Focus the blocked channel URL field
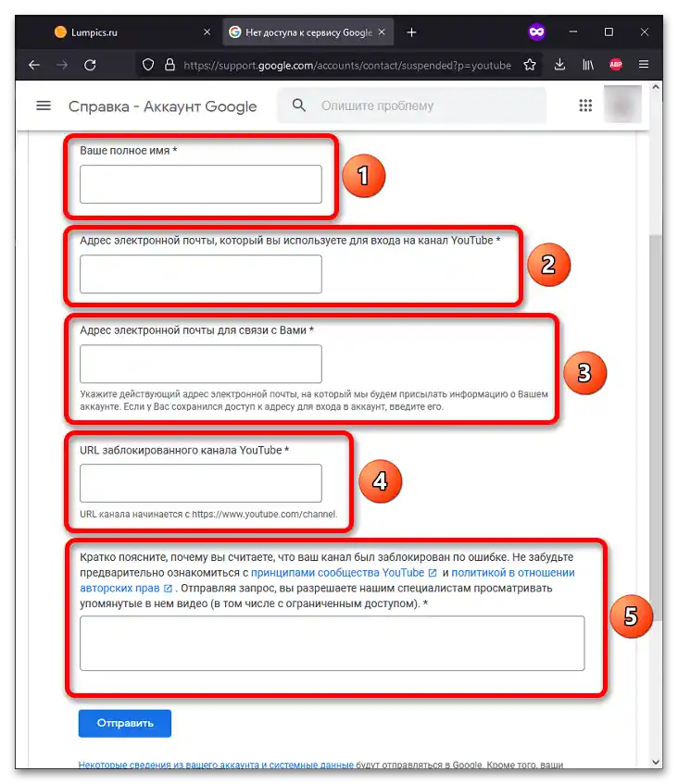The image size is (678, 784). pos(201,483)
